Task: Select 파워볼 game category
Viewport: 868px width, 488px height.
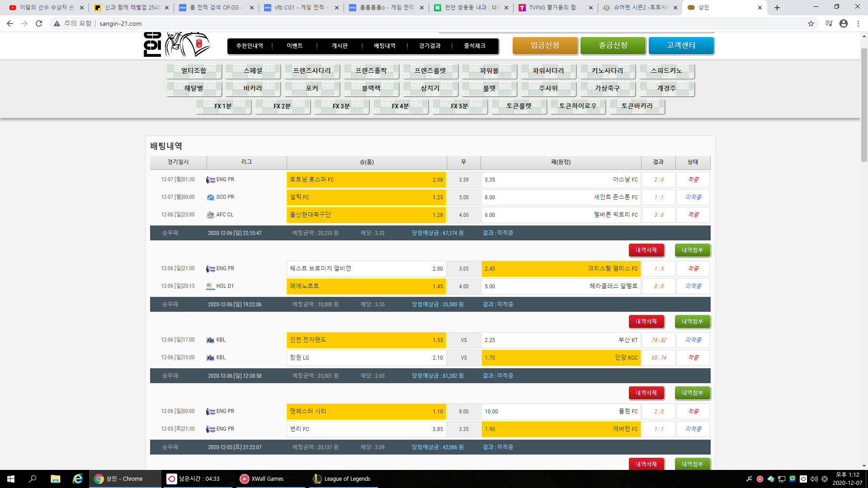Action: click(489, 71)
